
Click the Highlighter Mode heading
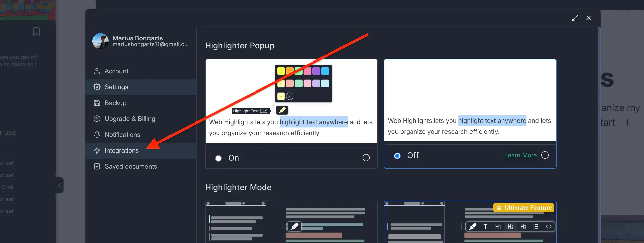pyautogui.click(x=238, y=187)
